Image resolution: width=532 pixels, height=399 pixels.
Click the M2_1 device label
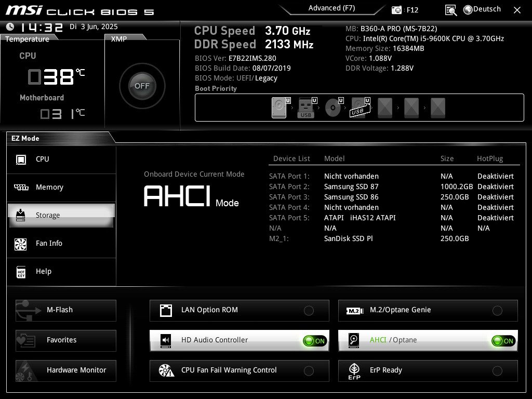point(279,239)
